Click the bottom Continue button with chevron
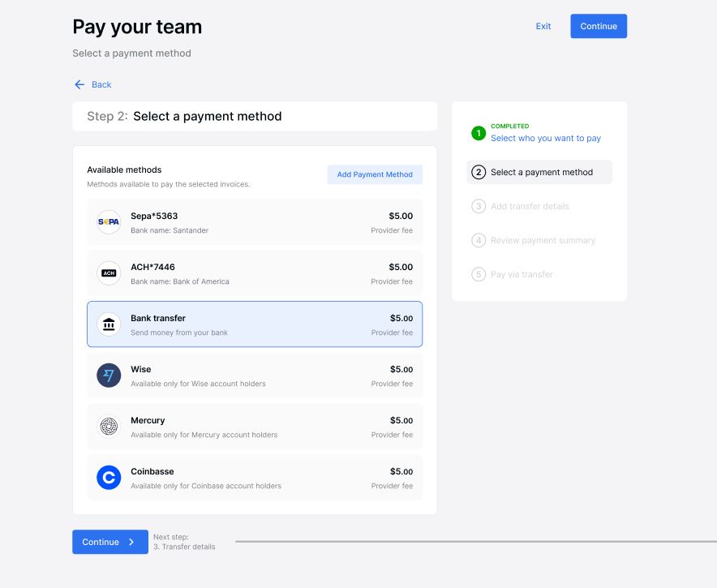This screenshot has width=717, height=588. [x=110, y=542]
